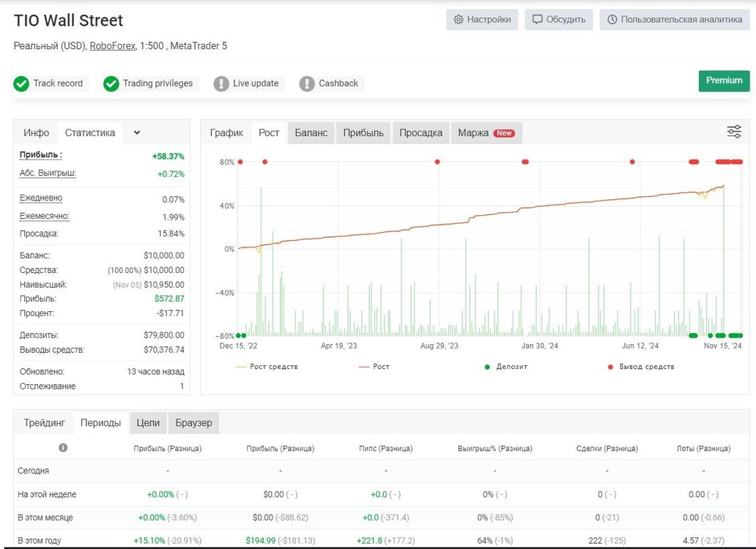This screenshot has width=756, height=549.
Task: Click the info icon in periods table
Action: 63,447
